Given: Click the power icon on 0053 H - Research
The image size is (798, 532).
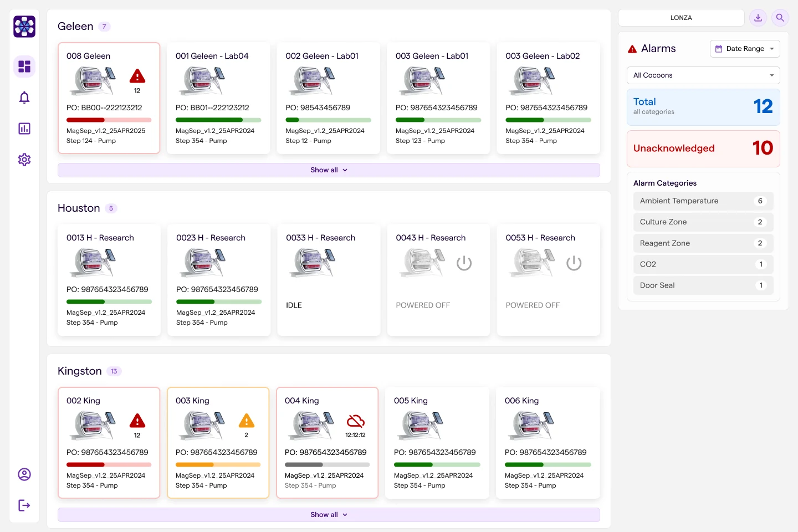Looking at the screenshot, I should [574, 263].
